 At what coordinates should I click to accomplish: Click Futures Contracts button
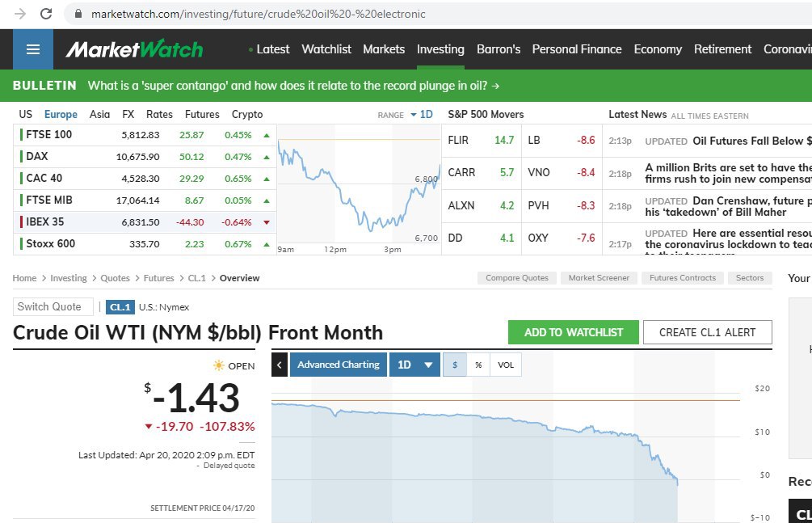coord(683,278)
